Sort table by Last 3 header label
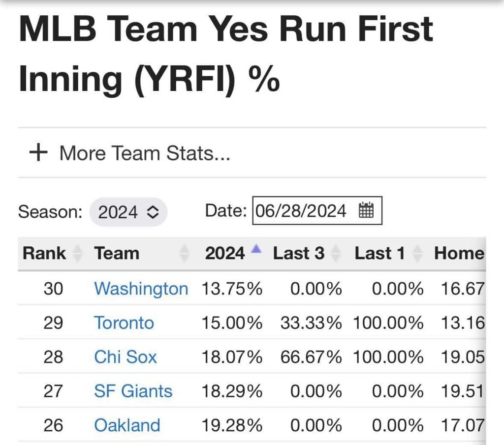Image resolution: width=504 pixels, height=445 pixels. 299,253
